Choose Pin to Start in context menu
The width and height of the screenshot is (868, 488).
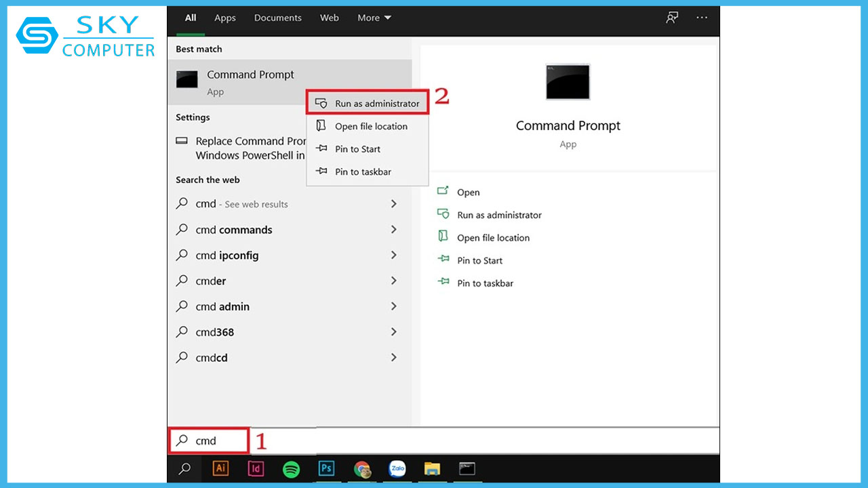(x=368, y=149)
